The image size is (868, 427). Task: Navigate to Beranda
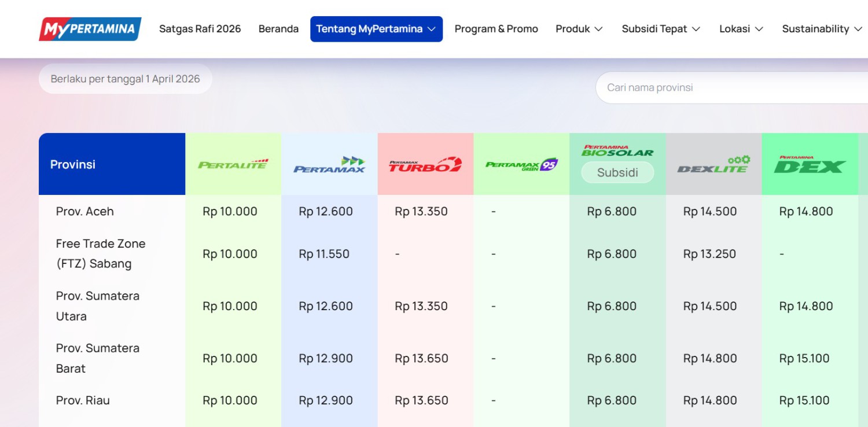pos(278,29)
